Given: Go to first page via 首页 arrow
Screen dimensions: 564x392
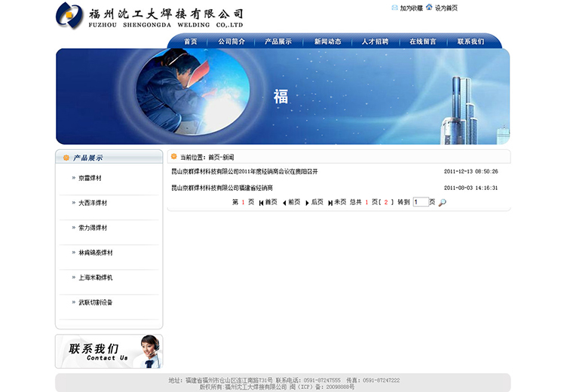Looking at the screenshot, I should [x=262, y=203].
